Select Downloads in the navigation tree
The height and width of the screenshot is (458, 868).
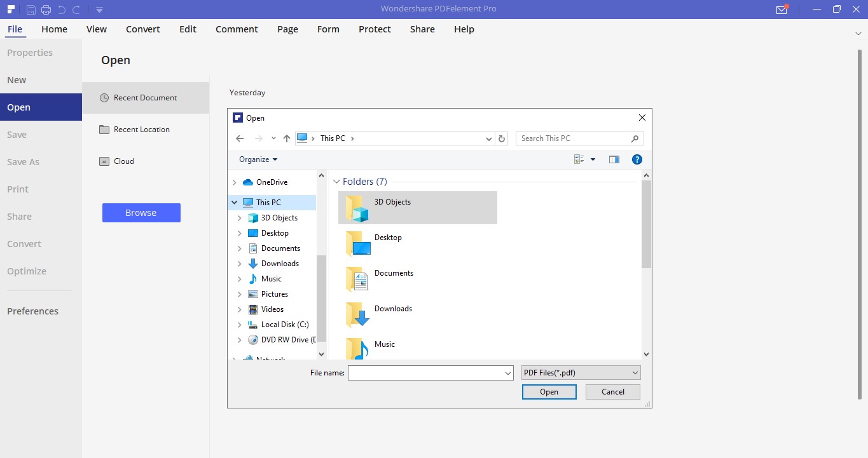point(280,264)
